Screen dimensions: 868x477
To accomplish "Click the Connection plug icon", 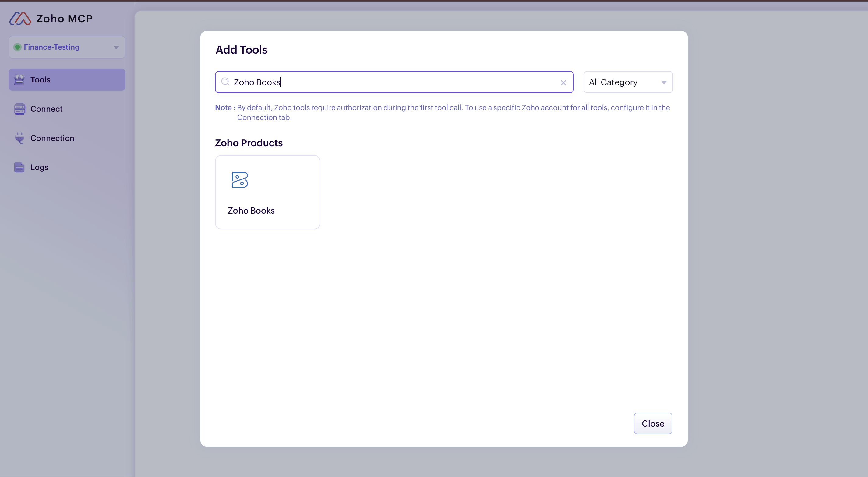I will click(x=19, y=138).
